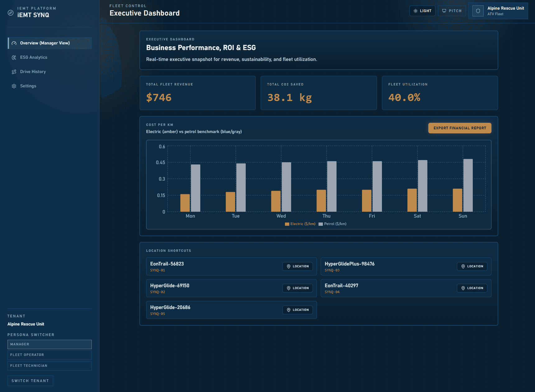Click the Settings gear icon
Image resolution: width=535 pixels, height=392 pixels.
point(14,86)
